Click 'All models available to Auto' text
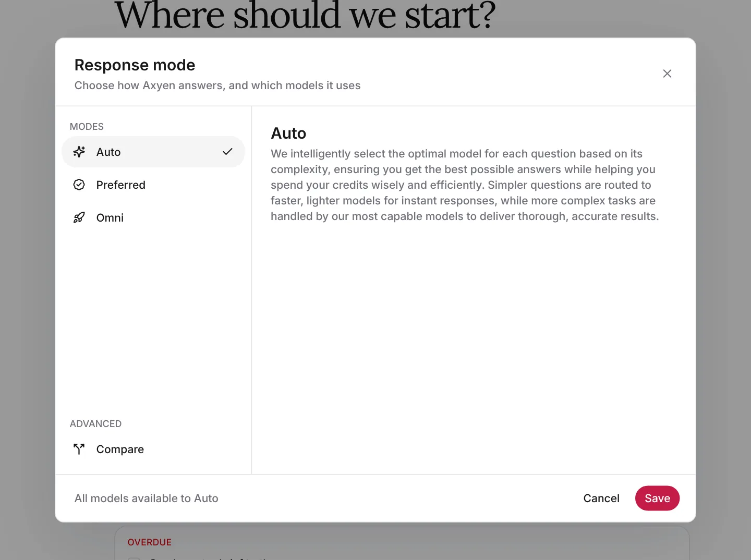The height and width of the screenshot is (560, 751). [147, 498]
